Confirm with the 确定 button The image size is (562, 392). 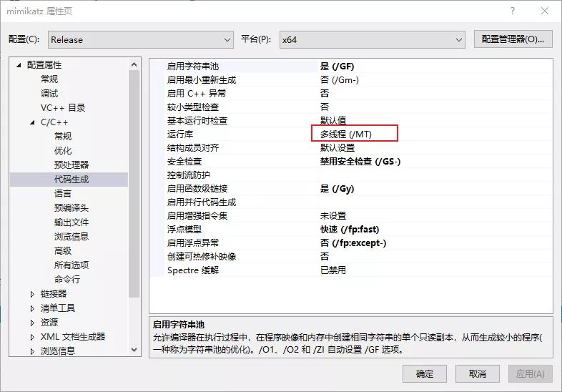click(x=425, y=374)
